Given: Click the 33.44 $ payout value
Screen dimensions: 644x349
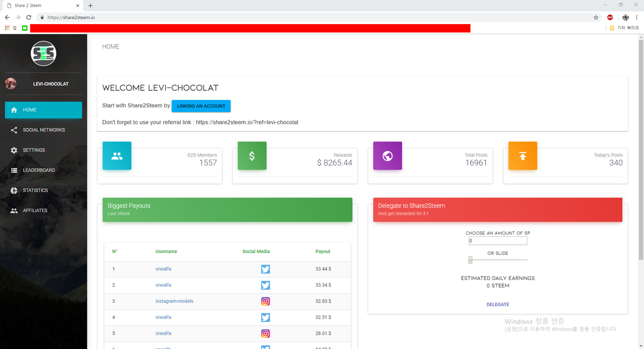Looking at the screenshot, I should (x=323, y=269).
